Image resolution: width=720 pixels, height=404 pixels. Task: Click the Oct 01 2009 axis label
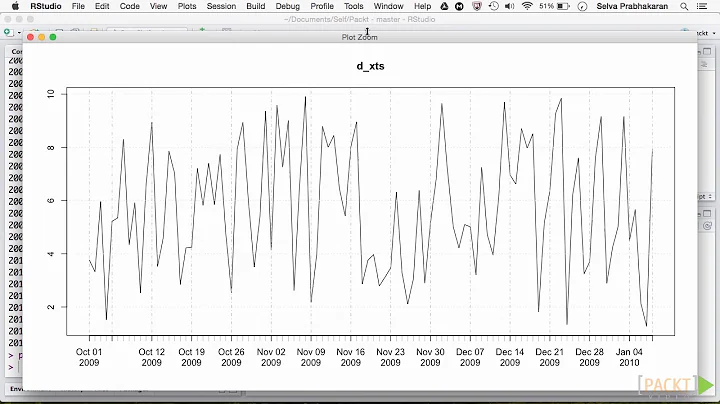coord(89,357)
